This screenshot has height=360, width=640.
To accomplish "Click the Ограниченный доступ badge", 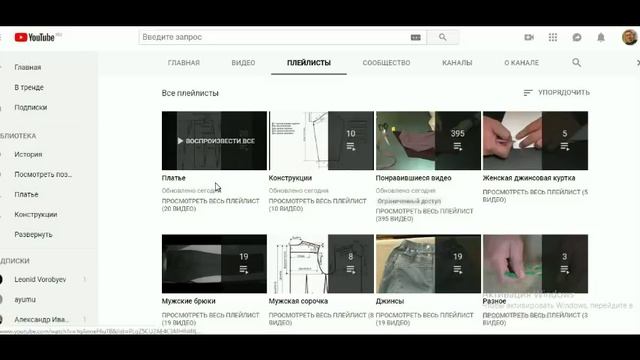I will pos(409,201).
